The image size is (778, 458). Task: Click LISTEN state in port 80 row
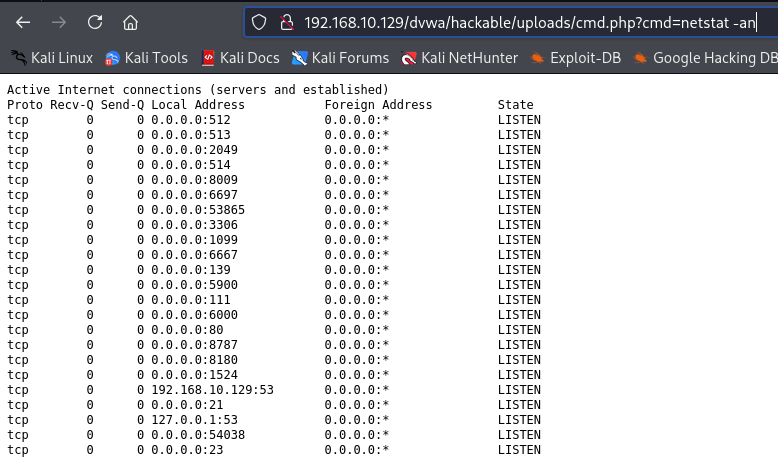(x=519, y=330)
